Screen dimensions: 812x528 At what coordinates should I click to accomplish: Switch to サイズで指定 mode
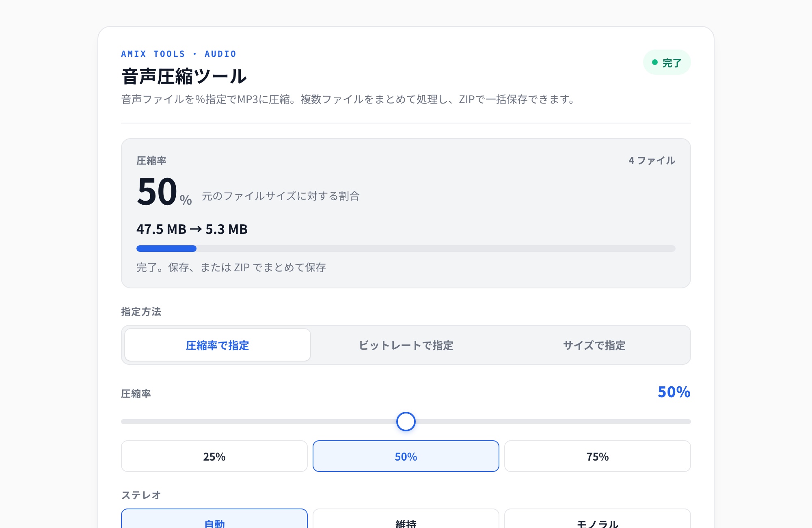pyautogui.click(x=594, y=345)
